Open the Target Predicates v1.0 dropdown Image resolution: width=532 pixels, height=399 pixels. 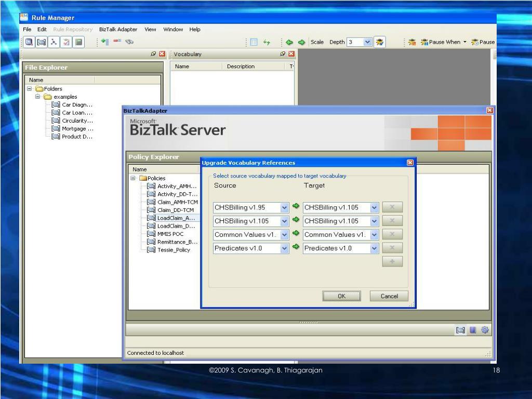click(x=374, y=248)
